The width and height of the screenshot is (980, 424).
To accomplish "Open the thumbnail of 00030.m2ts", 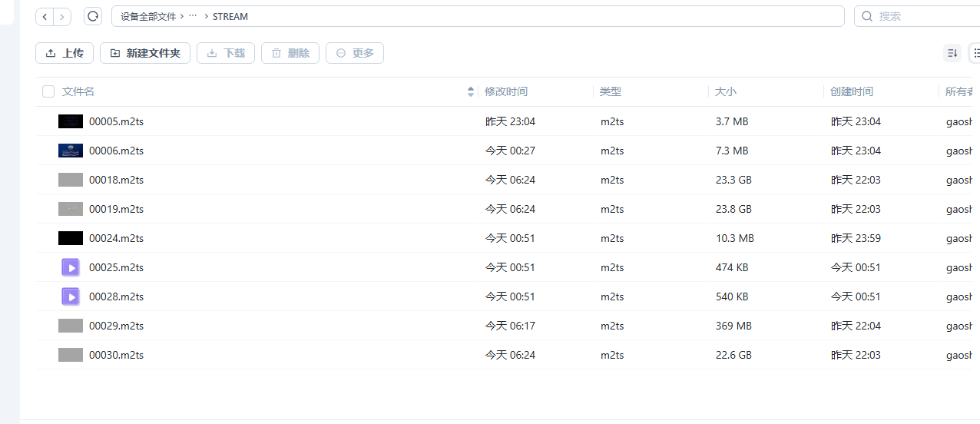I will coord(71,355).
